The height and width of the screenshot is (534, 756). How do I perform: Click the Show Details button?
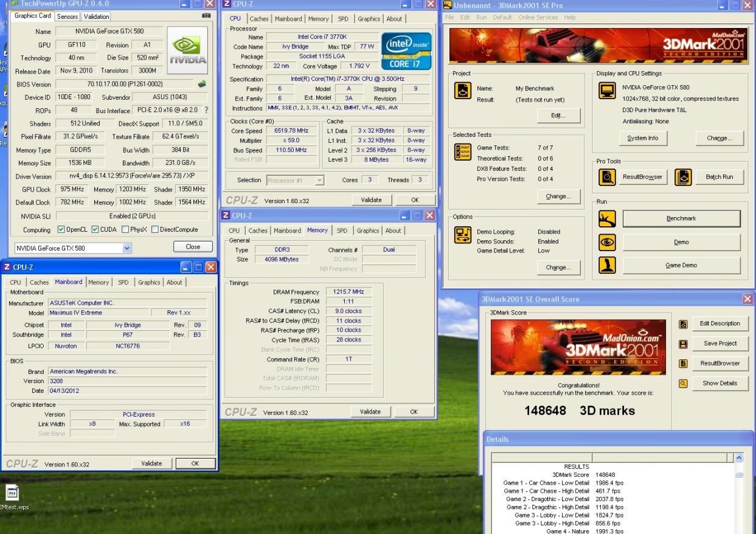720,383
